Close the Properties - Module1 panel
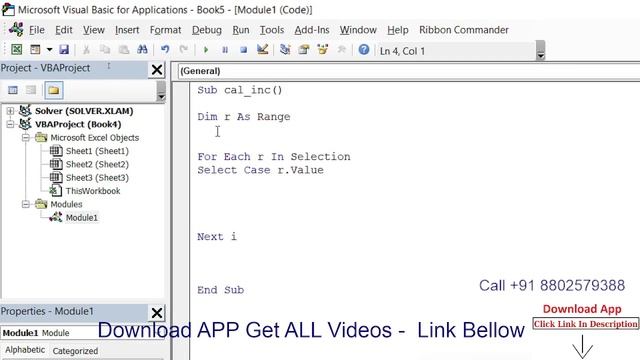The image size is (640, 360). [x=157, y=313]
